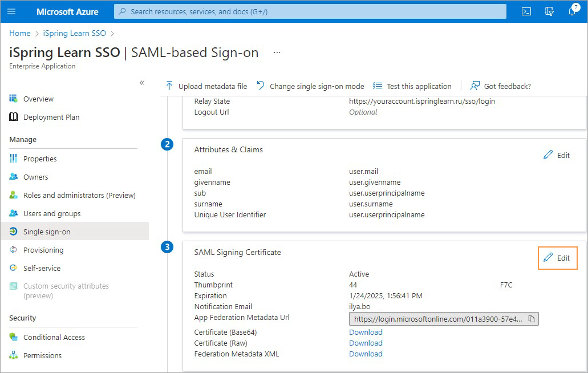Viewport: 588px width, 373px height.
Task: Open Cloud Shell from the top bar
Action: [526, 11]
